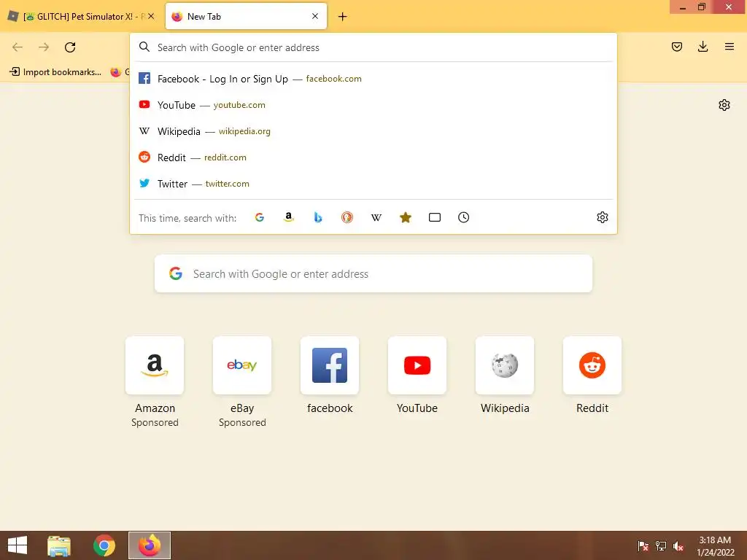Open the Downloads panel
Image resolution: width=747 pixels, height=560 pixels.
coord(703,47)
